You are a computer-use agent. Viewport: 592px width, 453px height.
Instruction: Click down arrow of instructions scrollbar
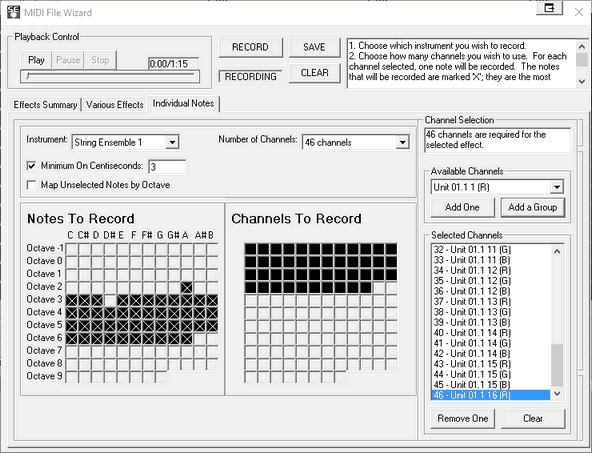coord(582,81)
